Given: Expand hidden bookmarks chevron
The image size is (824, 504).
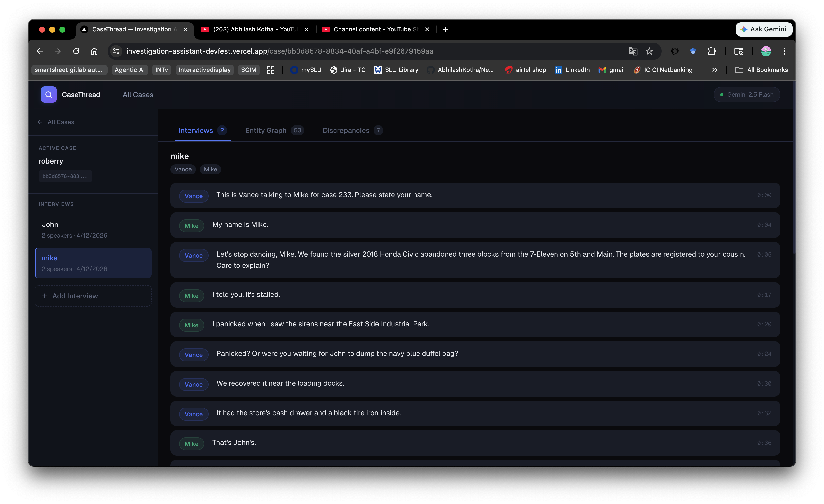Looking at the screenshot, I should click(715, 70).
